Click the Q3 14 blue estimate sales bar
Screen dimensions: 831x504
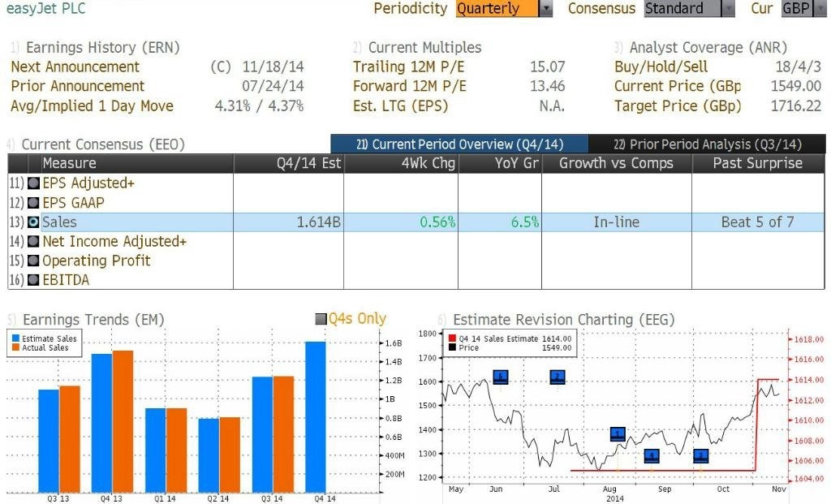[x=262, y=434]
